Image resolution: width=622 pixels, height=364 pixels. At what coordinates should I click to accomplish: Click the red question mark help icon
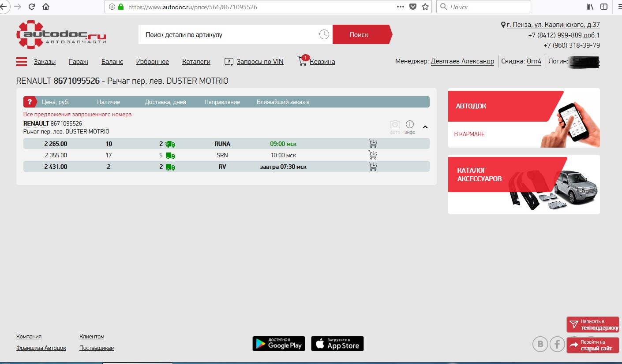[x=30, y=102]
